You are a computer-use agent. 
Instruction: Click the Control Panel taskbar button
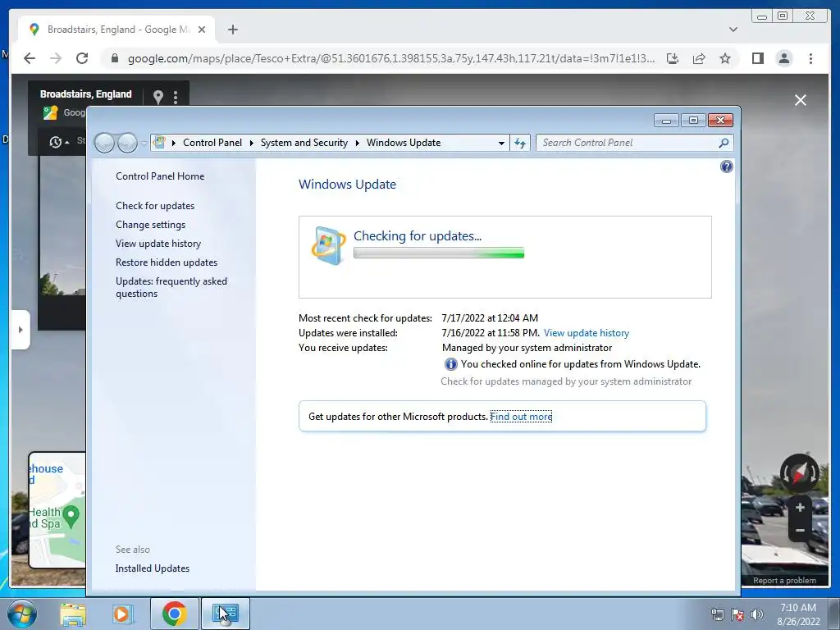click(226, 614)
